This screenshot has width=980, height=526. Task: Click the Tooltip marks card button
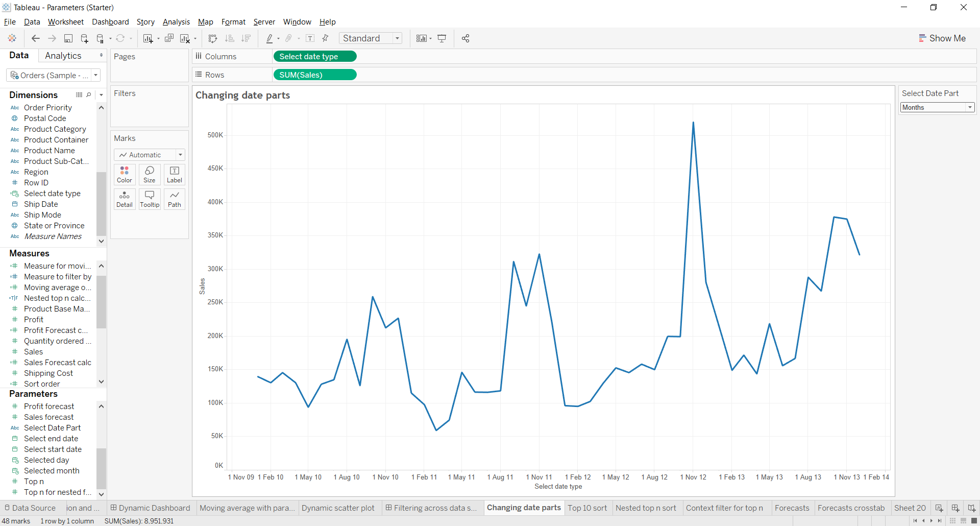click(x=150, y=199)
